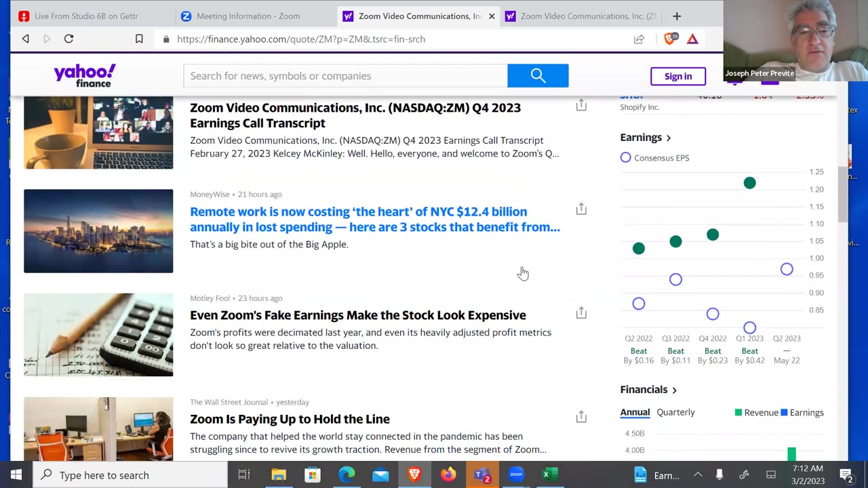
Task: Click the Brave browser taskbar icon
Action: click(414, 474)
